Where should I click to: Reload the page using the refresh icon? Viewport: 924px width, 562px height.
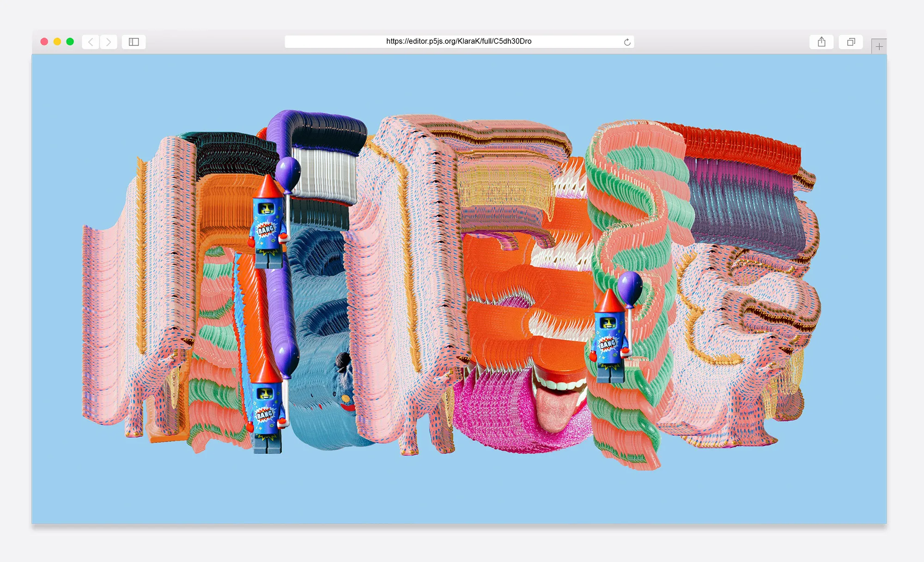coord(627,42)
